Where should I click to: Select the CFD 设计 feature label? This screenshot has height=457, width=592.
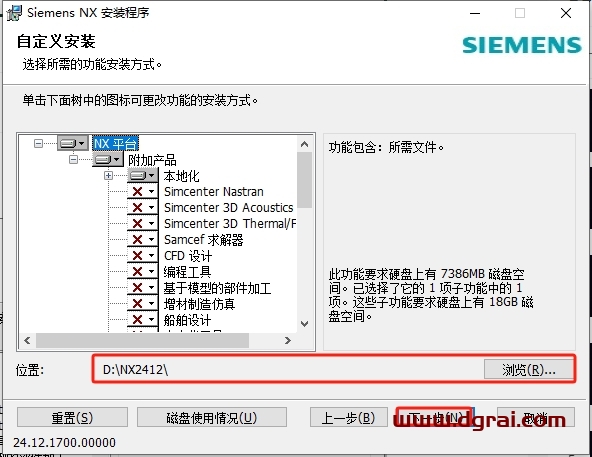click(188, 256)
